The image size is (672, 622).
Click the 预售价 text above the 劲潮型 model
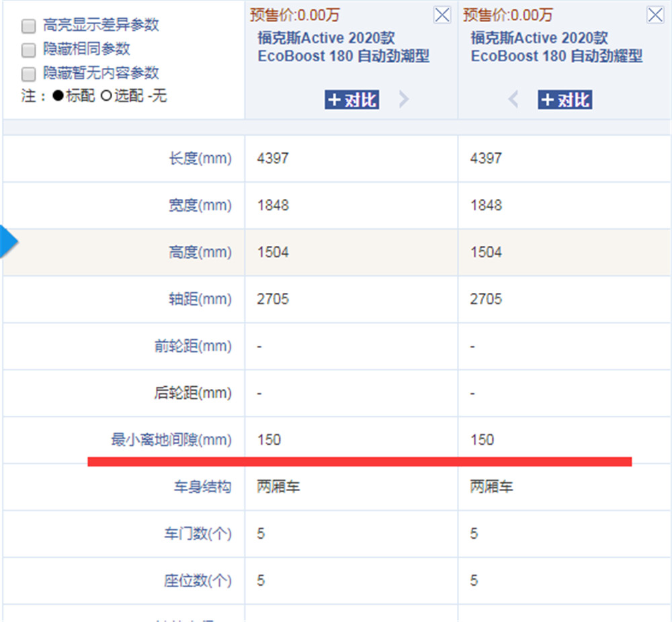click(294, 15)
